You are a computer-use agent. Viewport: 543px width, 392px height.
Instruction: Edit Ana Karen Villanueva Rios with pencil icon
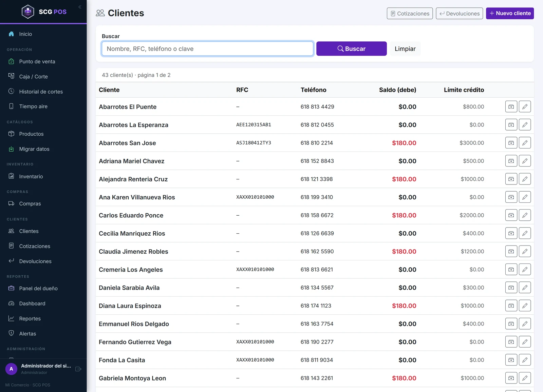(x=525, y=197)
